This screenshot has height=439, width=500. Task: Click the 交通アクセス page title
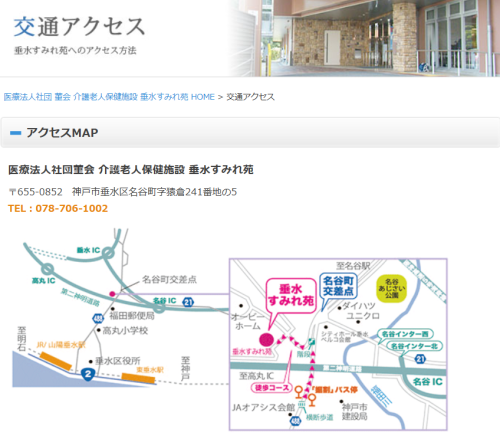(79, 27)
